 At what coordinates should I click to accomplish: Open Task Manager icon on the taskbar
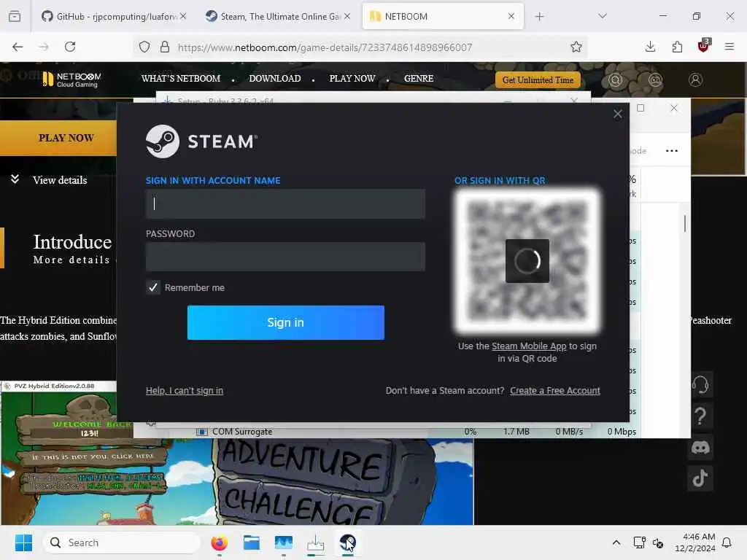(x=284, y=542)
